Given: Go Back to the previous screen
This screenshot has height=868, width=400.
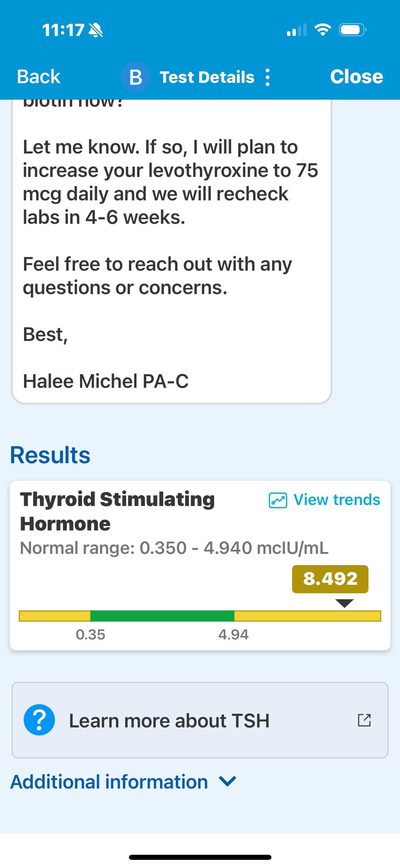Looking at the screenshot, I should (39, 77).
